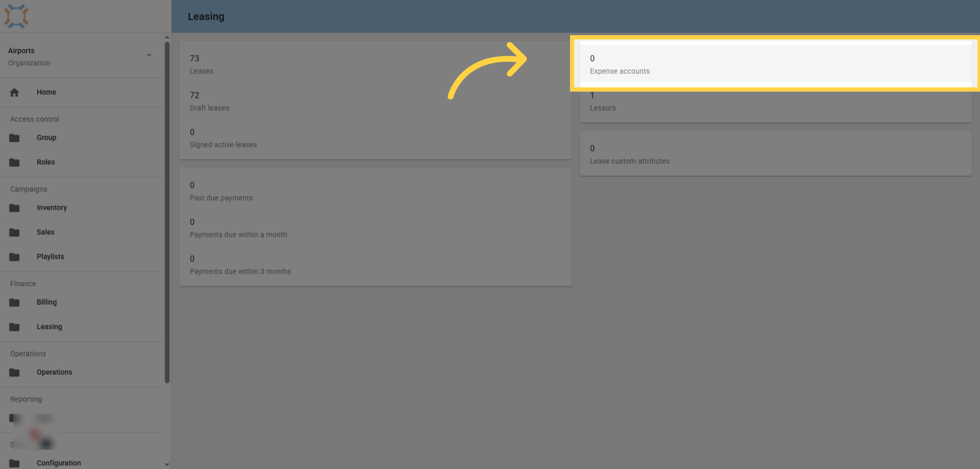Screen dimensions: 980x469
Task: Click the folder icon beside Billing
Action: [14, 302]
